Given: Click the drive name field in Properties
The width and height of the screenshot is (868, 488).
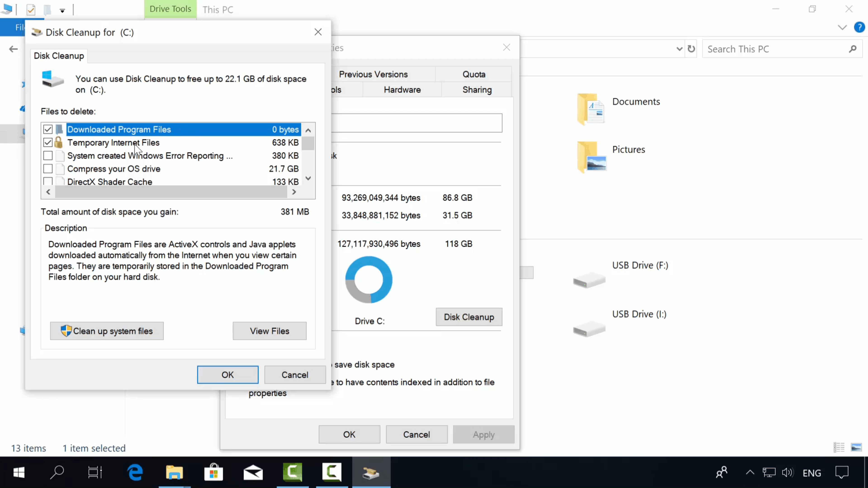Looking at the screenshot, I should coord(416,123).
